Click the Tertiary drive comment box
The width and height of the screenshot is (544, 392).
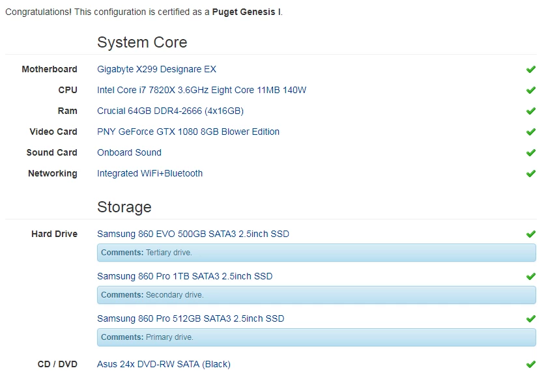pyautogui.click(x=317, y=253)
